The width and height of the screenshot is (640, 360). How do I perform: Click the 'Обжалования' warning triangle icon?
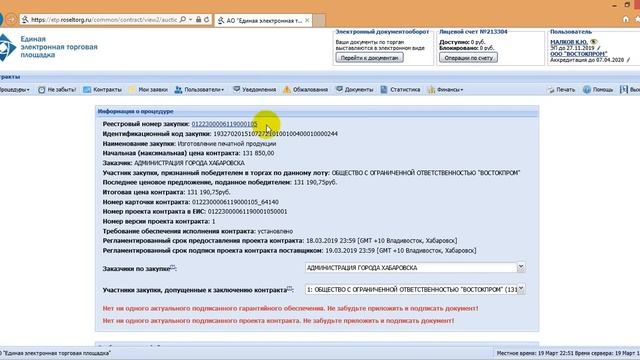click(287, 89)
